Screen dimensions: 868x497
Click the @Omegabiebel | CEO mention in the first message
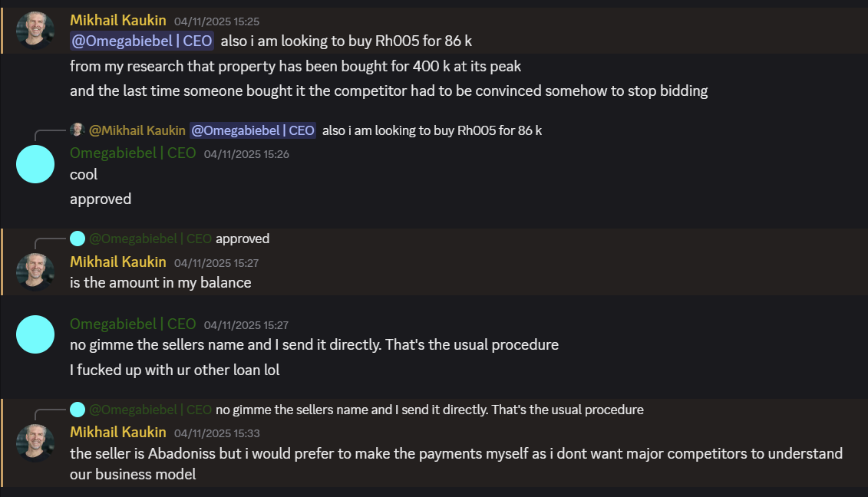point(142,41)
